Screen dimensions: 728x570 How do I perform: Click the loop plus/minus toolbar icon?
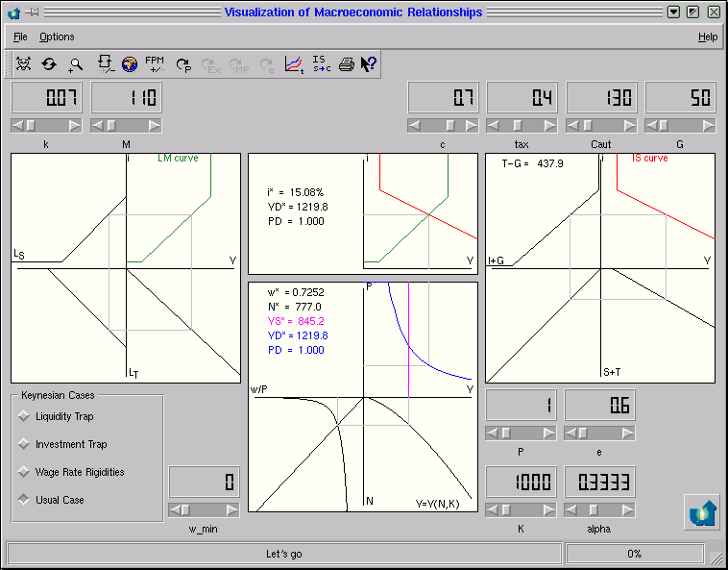click(106, 64)
